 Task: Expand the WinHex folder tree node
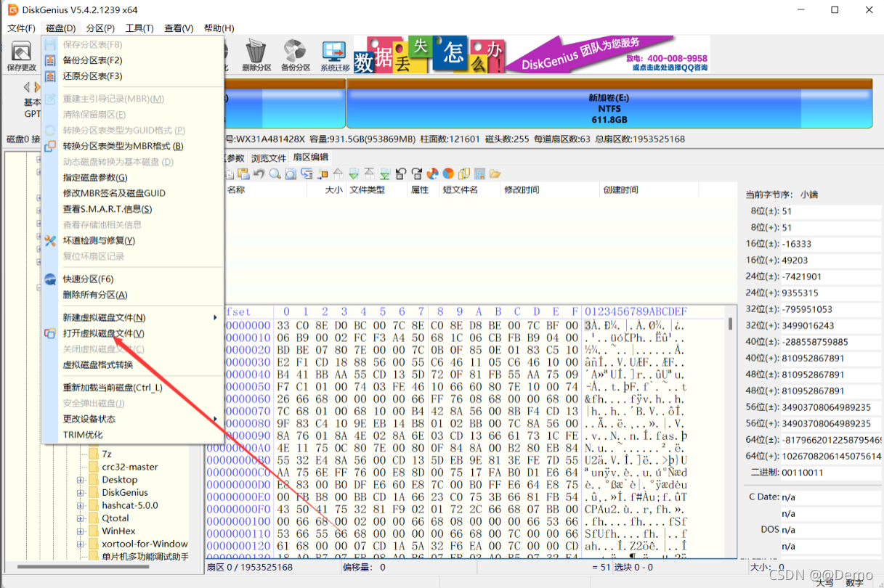[x=80, y=531]
